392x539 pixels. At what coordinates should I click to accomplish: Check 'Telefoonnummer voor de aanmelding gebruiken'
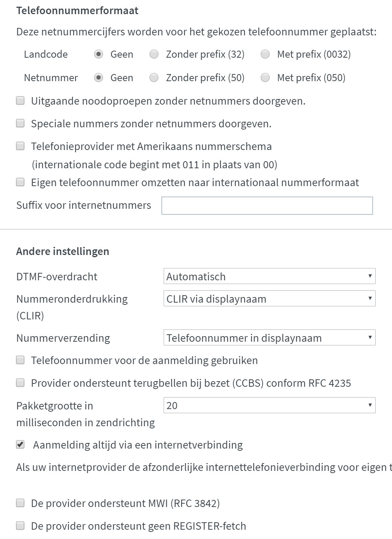[x=20, y=360]
